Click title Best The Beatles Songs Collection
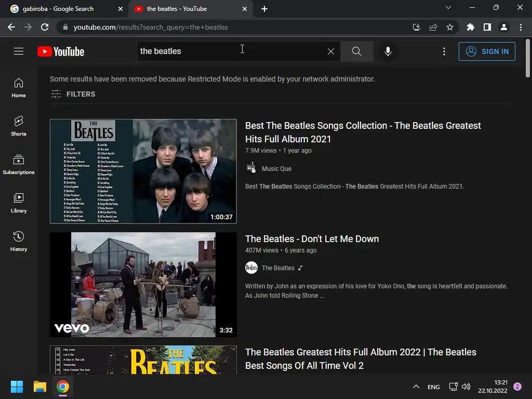This screenshot has width=532, height=399. (x=363, y=132)
